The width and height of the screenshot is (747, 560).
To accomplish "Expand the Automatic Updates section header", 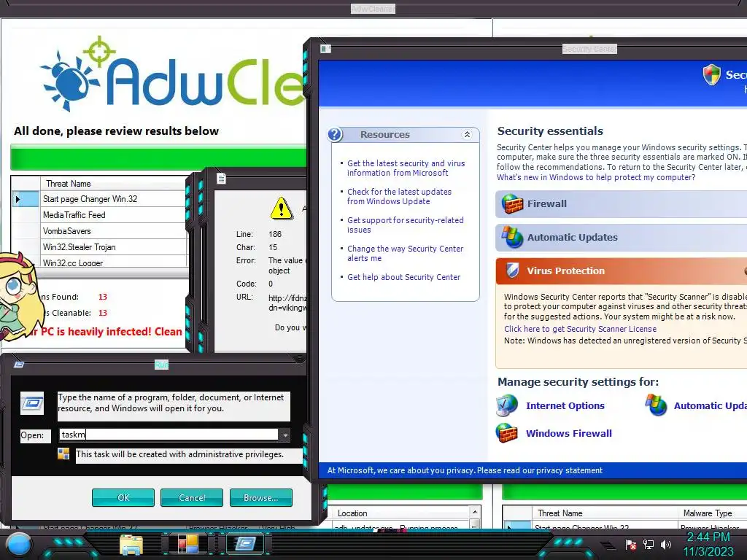I will (622, 237).
